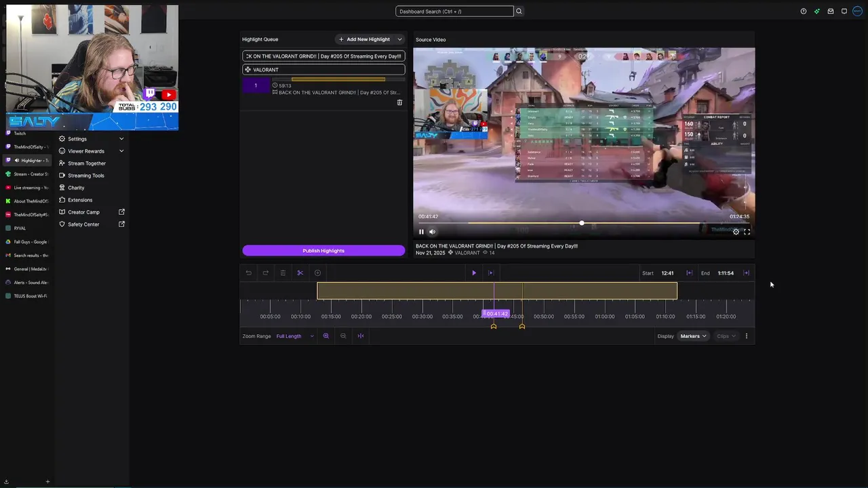Delete highlight 1 with trash icon
Viewport: 868px width, 488px height.
(x=399, y=102)
